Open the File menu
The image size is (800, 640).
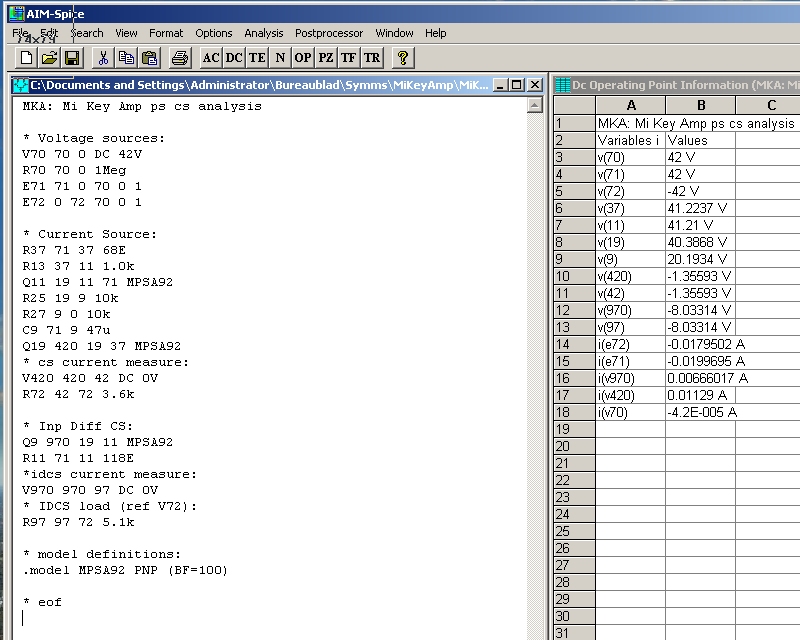pyautogui.click(x=20, y=33)
